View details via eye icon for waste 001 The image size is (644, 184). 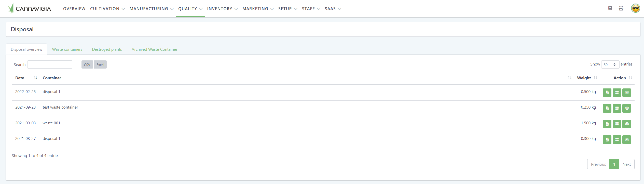[x=627, y=124]
